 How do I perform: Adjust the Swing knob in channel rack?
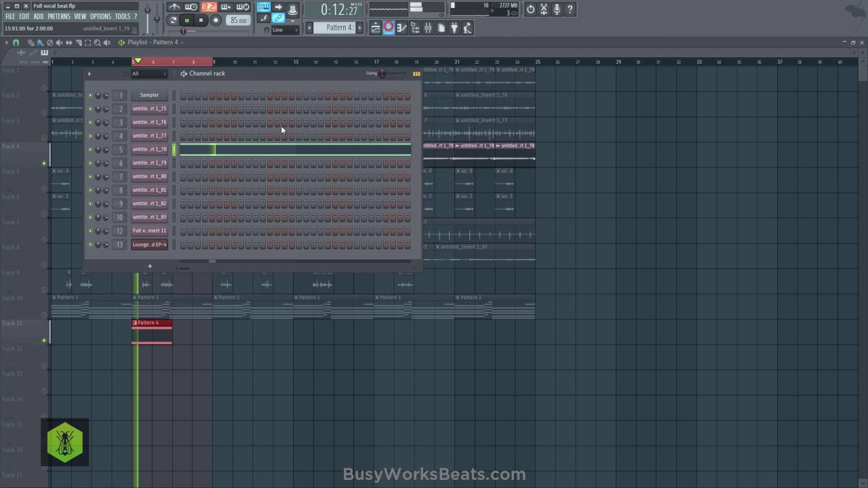(x=382, y=73)
